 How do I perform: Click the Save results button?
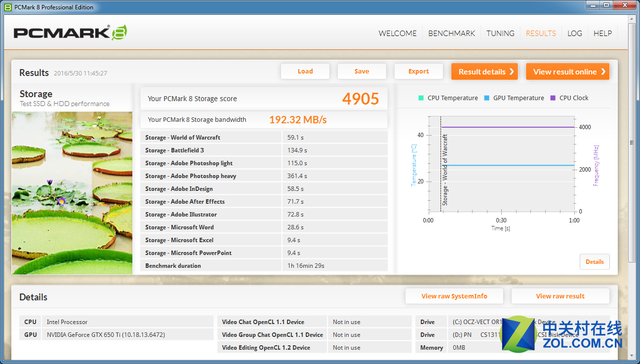point(362,71)
